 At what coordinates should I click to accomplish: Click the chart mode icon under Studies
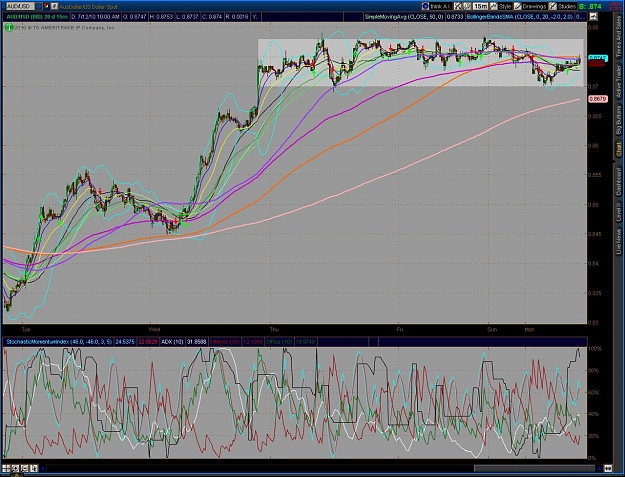(594, 17)
